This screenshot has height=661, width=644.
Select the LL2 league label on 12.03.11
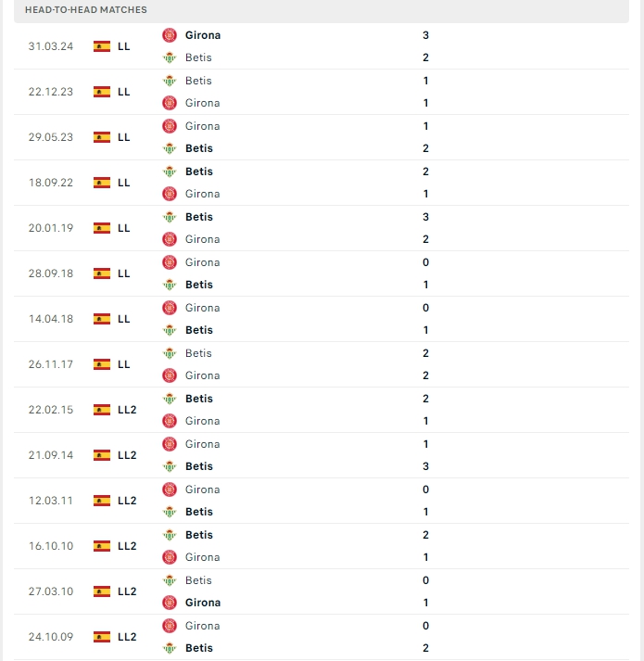coord(127,501)
